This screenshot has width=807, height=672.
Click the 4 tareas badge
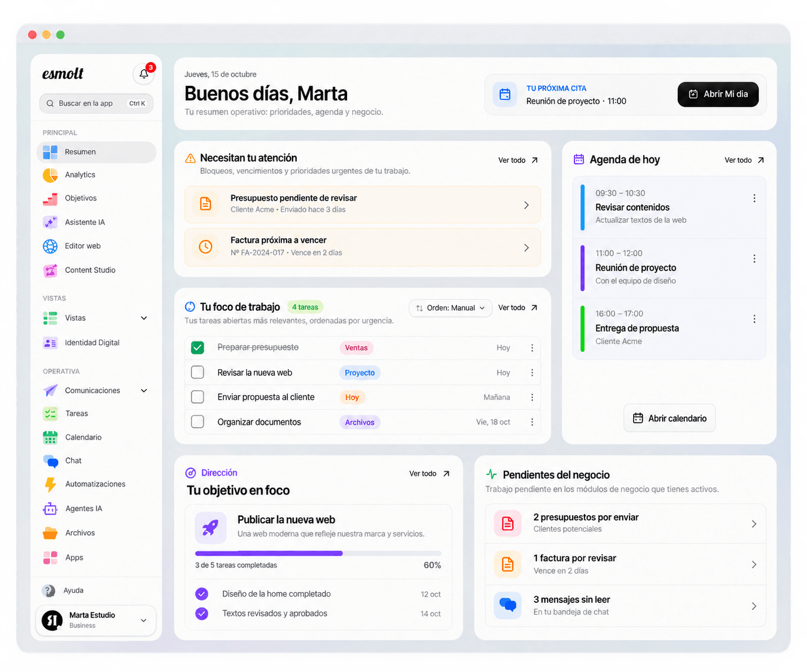coord(305,307)
